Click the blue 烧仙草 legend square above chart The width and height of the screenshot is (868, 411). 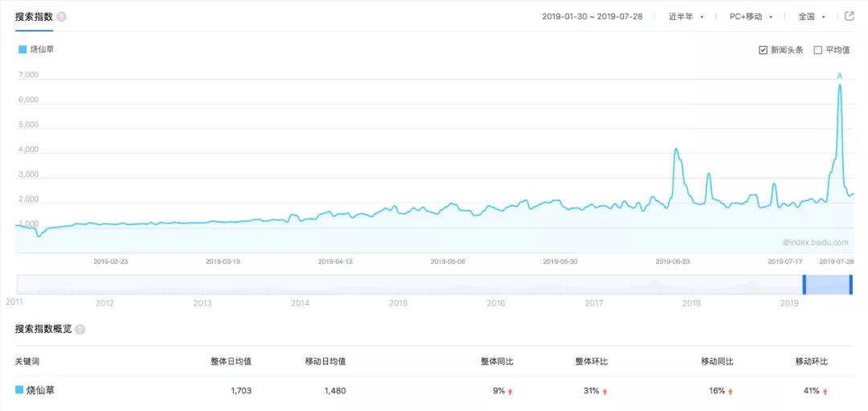(x=23, y=50)
